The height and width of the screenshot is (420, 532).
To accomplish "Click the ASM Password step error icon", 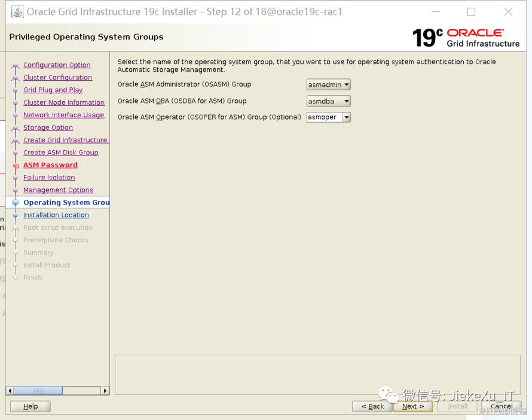I will coord(16,166).
